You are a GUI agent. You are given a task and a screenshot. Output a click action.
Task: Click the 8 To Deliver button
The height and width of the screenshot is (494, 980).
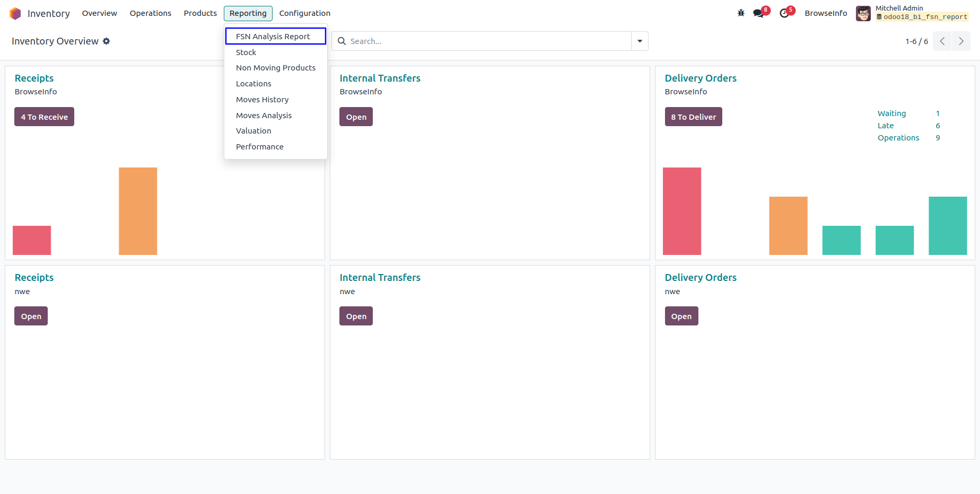click(693, 117)
